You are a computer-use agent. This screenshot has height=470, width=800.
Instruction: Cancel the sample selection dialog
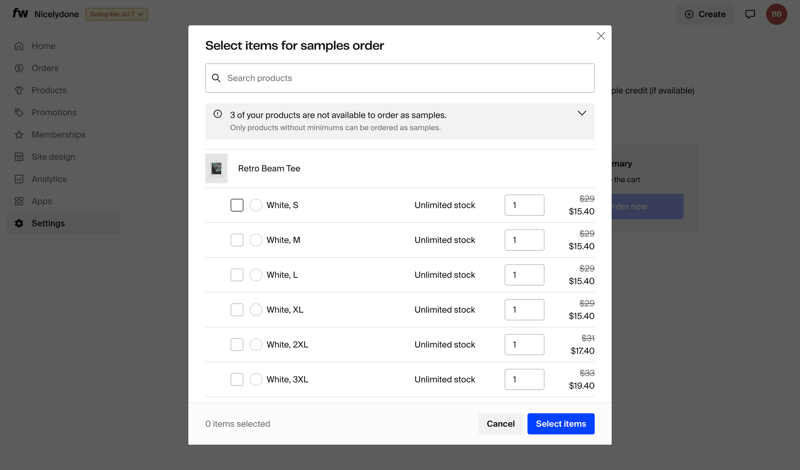pos(500,424)
